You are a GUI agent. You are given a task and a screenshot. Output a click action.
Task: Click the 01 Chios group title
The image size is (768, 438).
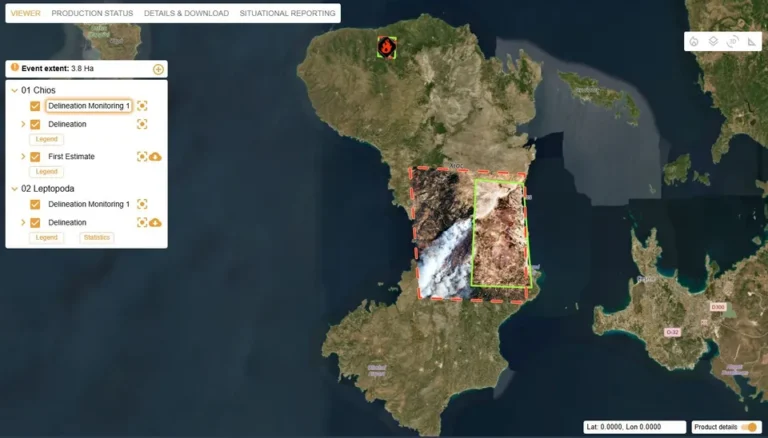pos(38,91)
